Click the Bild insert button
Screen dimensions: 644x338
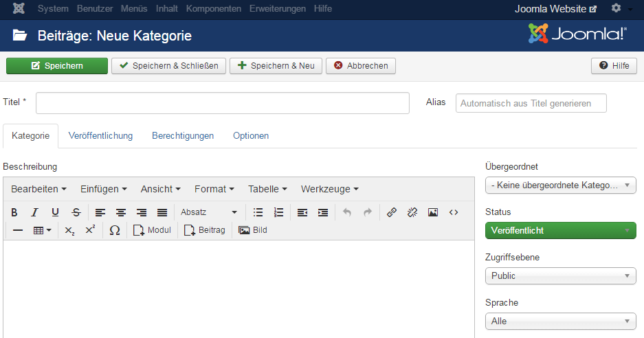[x=253, y=230]
